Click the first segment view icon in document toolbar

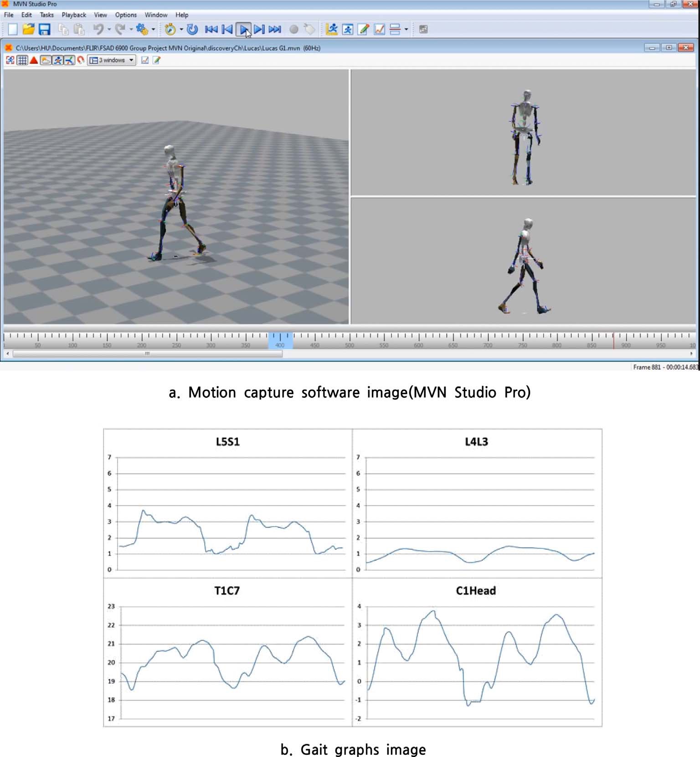10,60
